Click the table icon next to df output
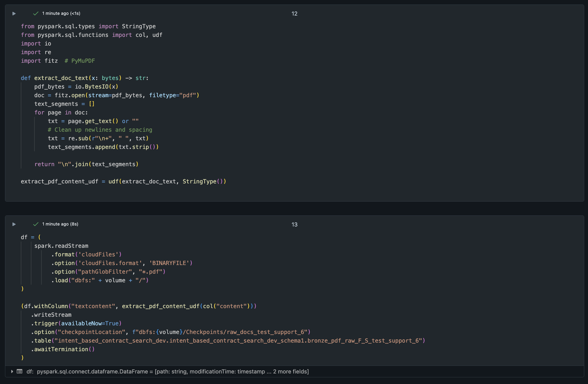Image resolution: width=588 pixels, height=384 pixels. (20, 371)
